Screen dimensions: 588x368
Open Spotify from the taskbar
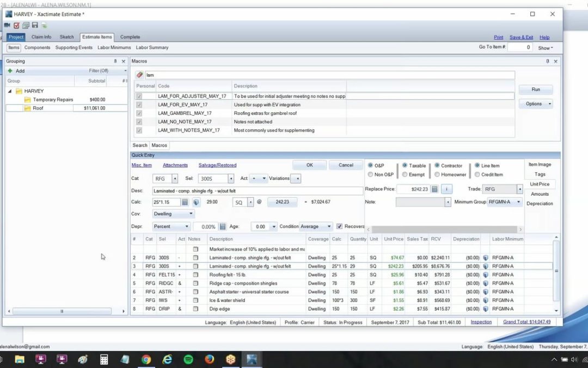coord(188,359)
